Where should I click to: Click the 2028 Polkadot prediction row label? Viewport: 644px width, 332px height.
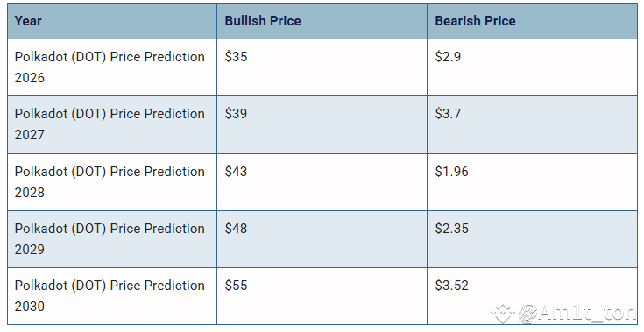click(110, 182)
